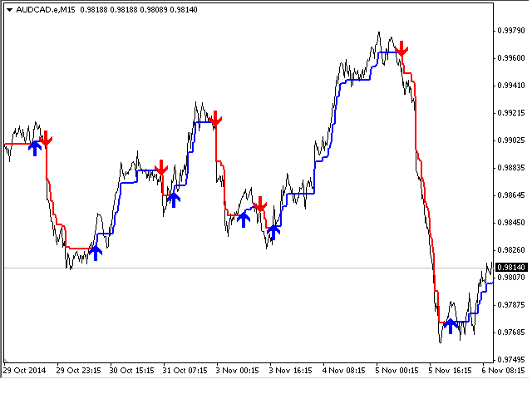Click the 0.98070 price scale label

point(511,278)
